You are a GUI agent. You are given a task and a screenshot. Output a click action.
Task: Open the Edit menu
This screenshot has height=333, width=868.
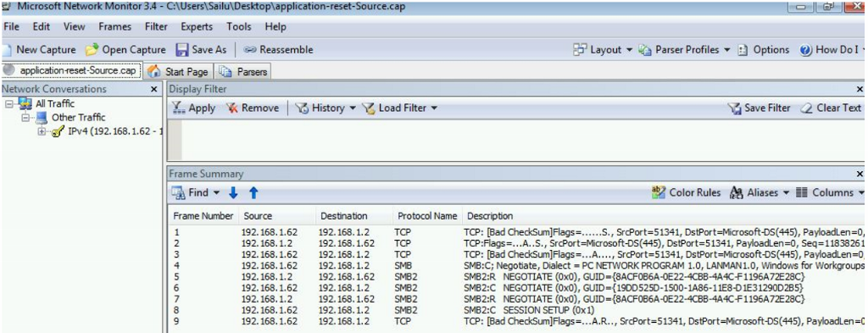pos(42,26)
